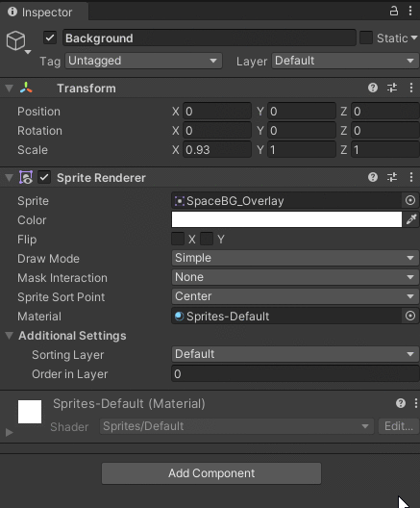Open the Material object picker circle
420x508 pixels.
click(410, 316)
